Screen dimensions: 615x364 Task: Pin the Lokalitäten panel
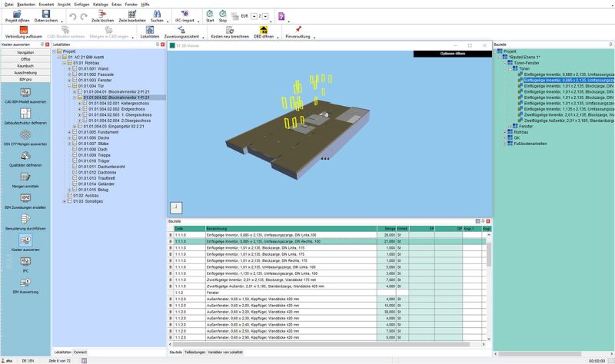pyautogui.click(x=156, y=45)
